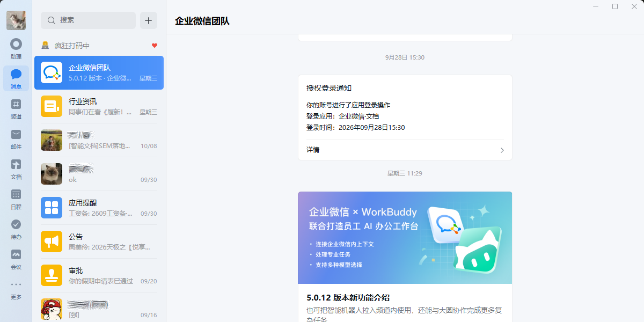Open the 行业资讯 conversation
This screenshot has height=322, width=644.
tap(99, 106)
